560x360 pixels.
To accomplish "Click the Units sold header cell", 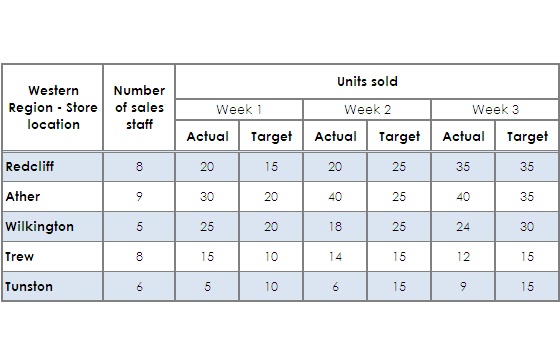I will point(367,81).
